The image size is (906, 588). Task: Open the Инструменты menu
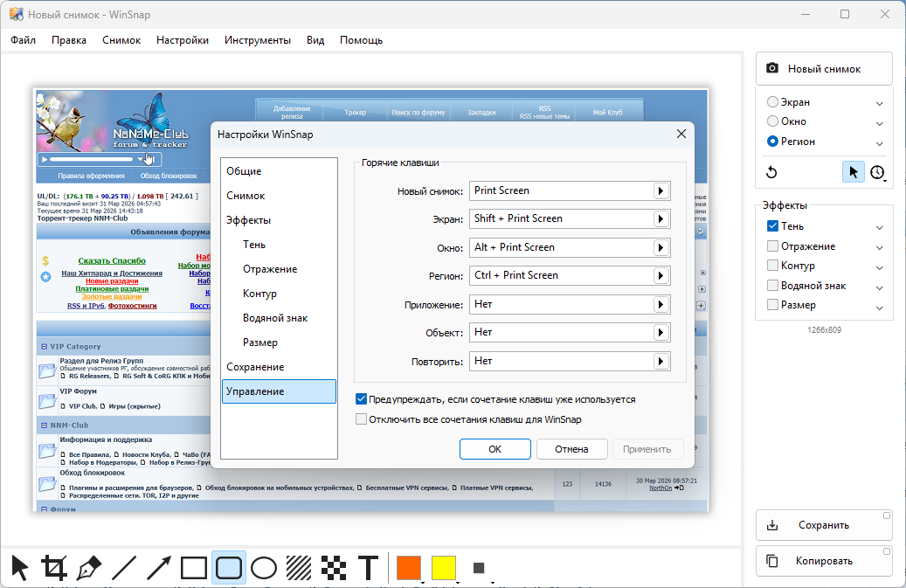(258, 40)
